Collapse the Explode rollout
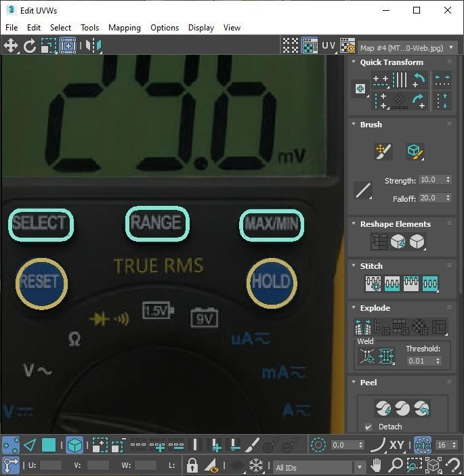This screenshot has width=464, height=476. pyautogui.click(x=354, y=307)
